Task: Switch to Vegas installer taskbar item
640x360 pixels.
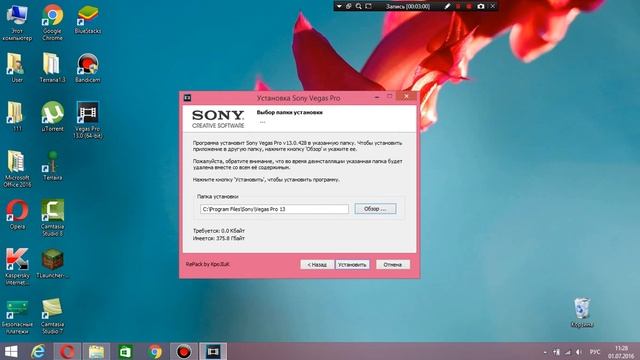Action: (x=213, y=351)
